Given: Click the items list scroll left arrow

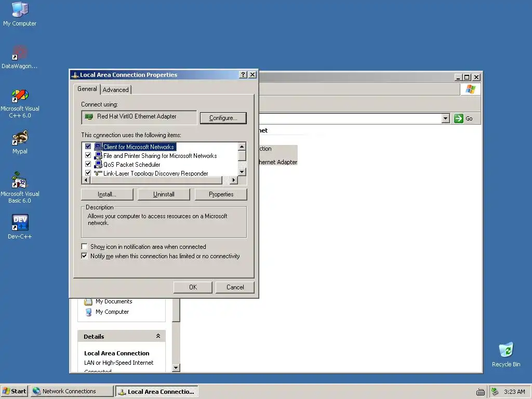Looking at the screenshot, I should click(x=86, y=180).
